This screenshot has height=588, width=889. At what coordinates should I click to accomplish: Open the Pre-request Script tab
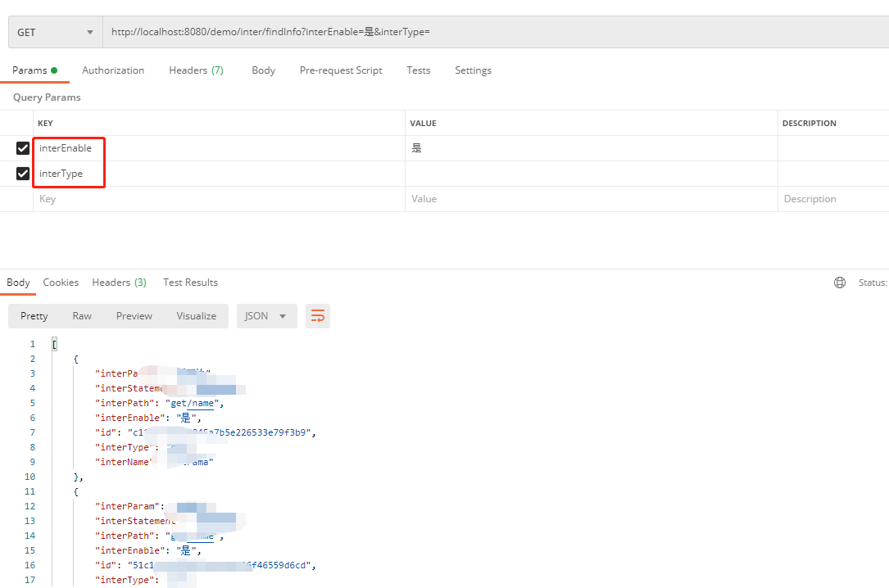(x=341, y=70)
